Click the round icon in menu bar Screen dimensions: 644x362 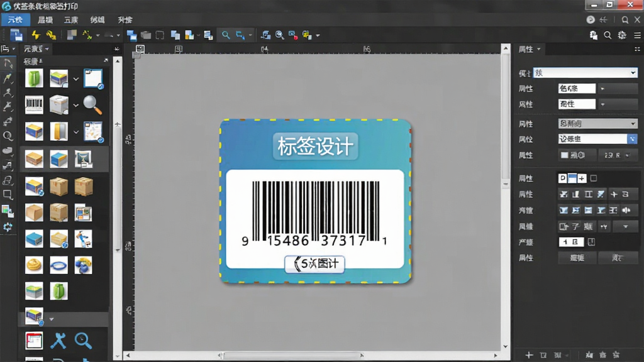point(590,19)
